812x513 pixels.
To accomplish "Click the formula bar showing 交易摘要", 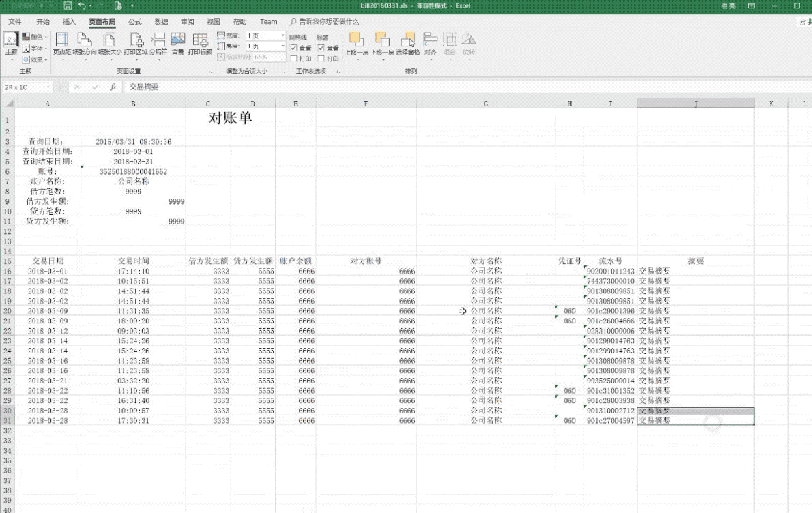I will [x=466, y=87].
